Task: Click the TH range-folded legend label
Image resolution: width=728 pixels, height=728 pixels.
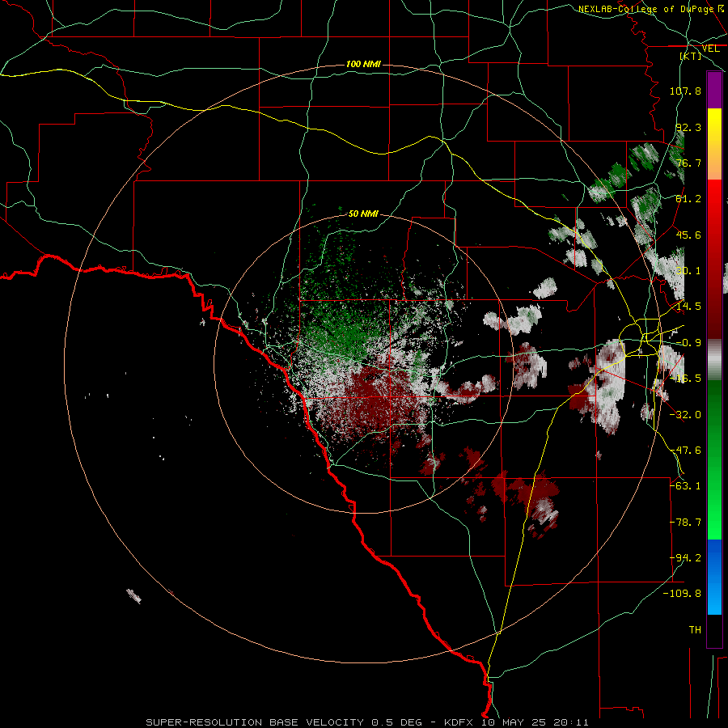Action: [695, 630]
